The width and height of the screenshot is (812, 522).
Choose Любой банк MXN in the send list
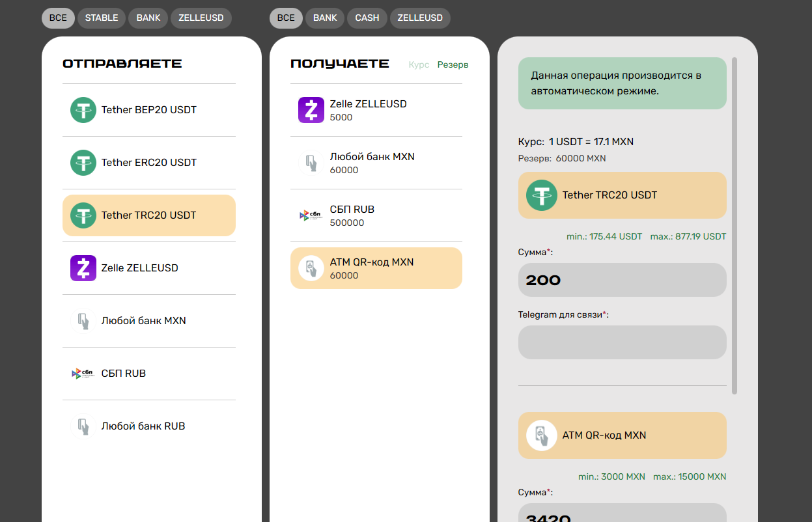coord(143,321)
